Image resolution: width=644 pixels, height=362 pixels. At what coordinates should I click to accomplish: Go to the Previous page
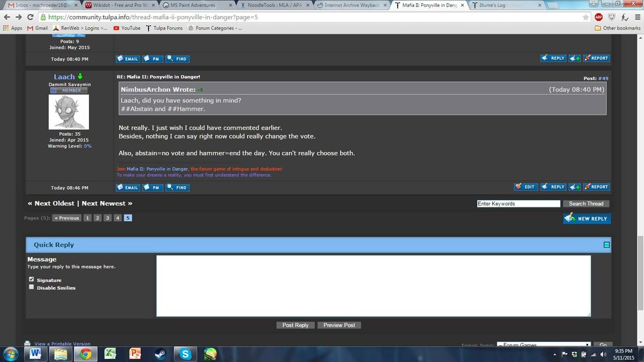coord(66,218)
